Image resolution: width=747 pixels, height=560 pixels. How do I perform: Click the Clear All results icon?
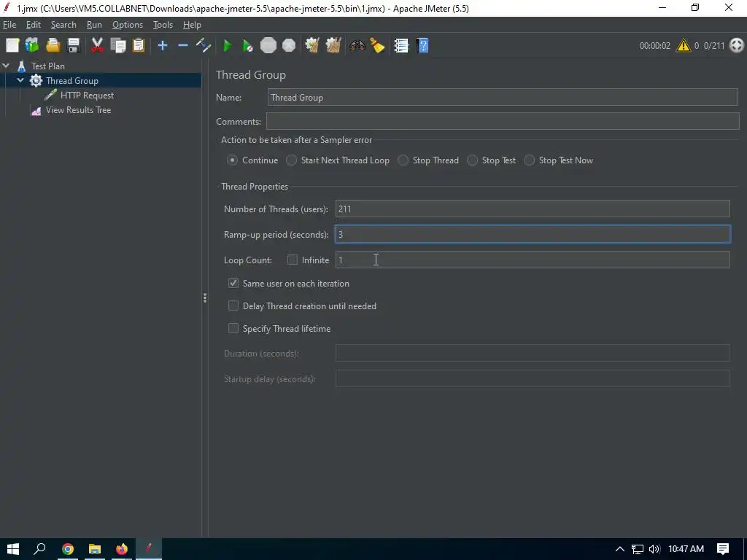333,46
